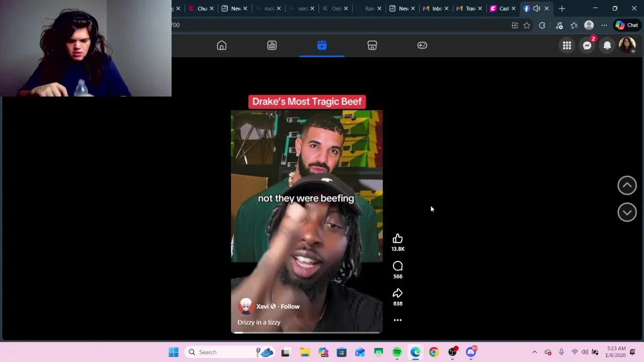Image resolution: width=644 pixels, height=362 pixels.
Task: Open Spotify from the taskbar
Action: [x=397, y=352]
